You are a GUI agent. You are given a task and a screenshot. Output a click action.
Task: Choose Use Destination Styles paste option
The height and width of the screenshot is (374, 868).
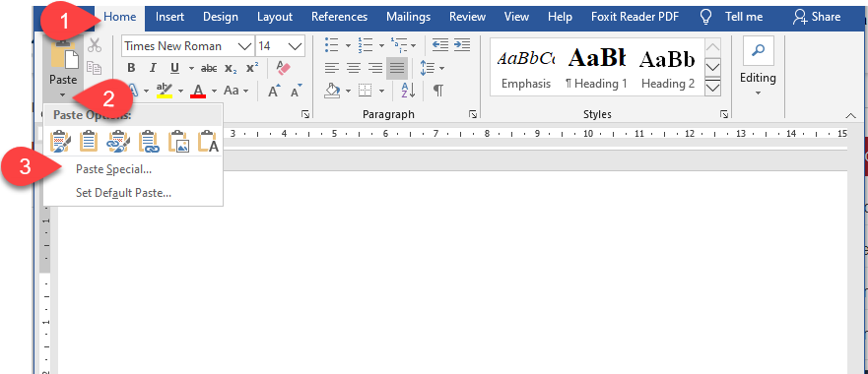click(x=89, y=141)
